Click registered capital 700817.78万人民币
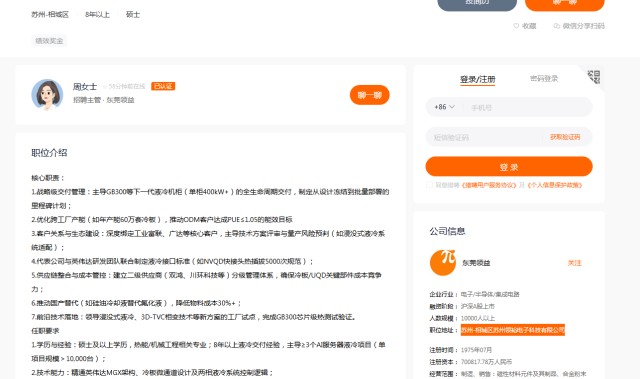This screenshot has height=379, width=640. (x=486, y=362)
